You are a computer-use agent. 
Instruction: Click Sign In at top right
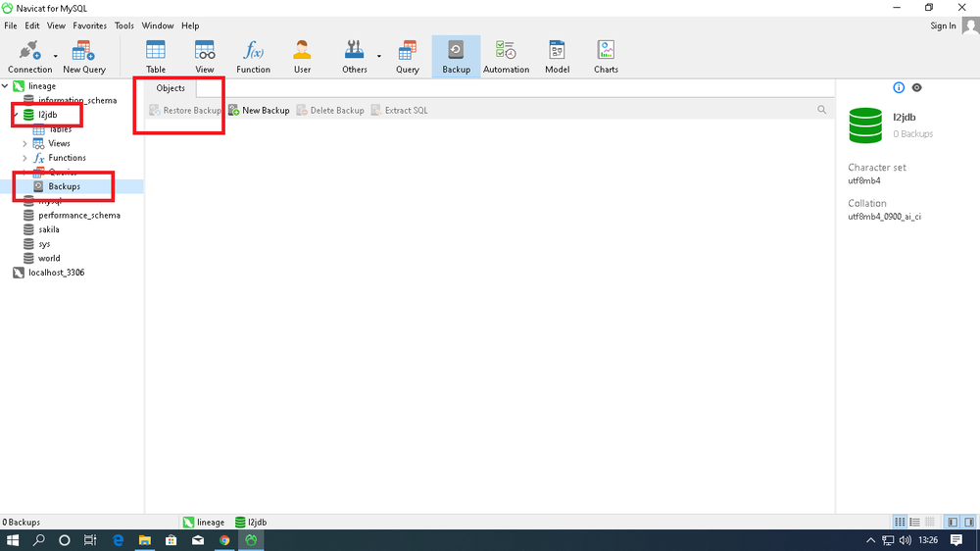click(943, 25)
